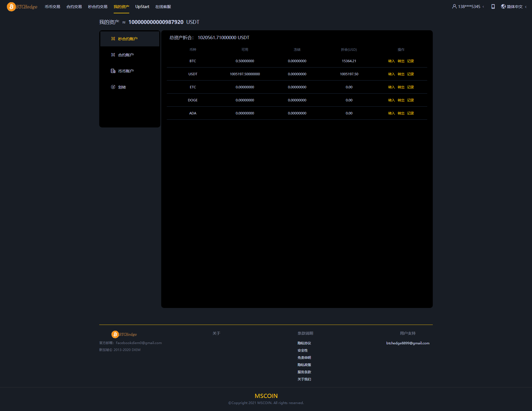532x411 pixels.
Task: Open 在线客服 online support
Action: tap(163, 7)
